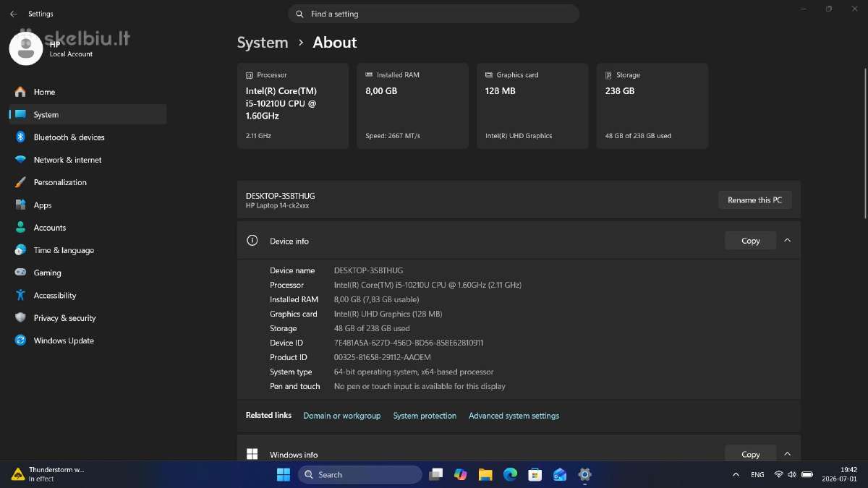Open the Graphics card summary card
The image size is (868, 488).
coord(532,106)
